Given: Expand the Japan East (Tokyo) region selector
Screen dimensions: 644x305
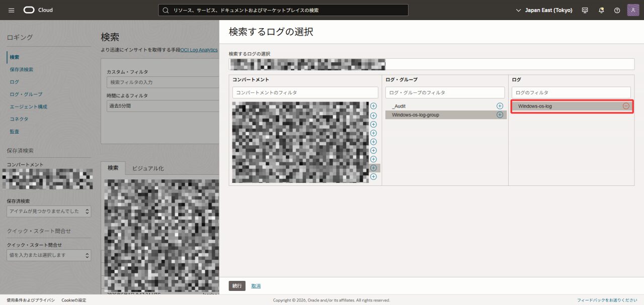Looking at the screenshot, I should click(544, 10).
